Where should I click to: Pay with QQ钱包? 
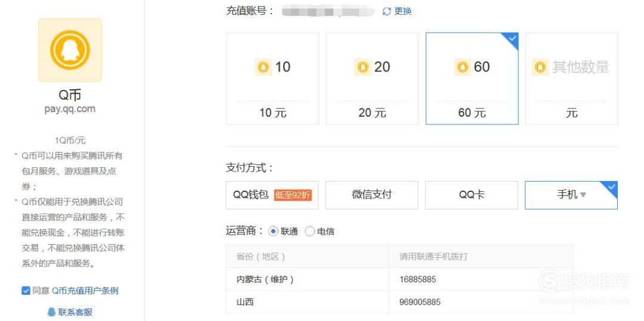273,195
